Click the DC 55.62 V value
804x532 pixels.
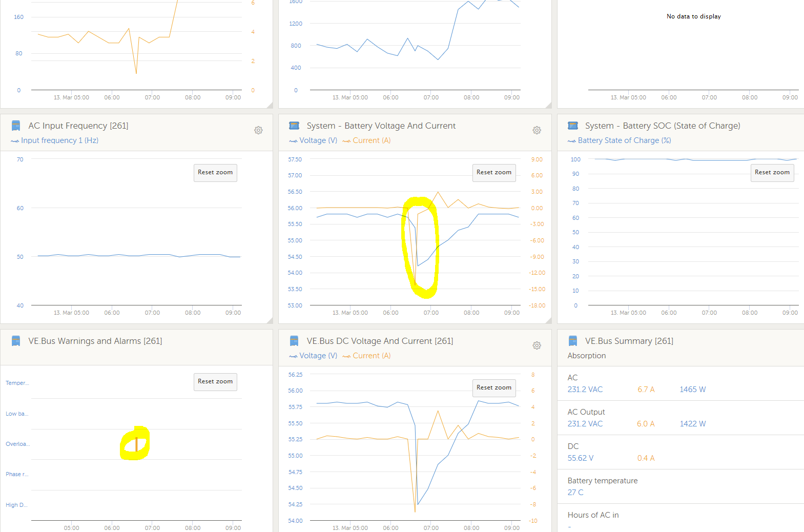pyautogui.click(x=581, y=458)
